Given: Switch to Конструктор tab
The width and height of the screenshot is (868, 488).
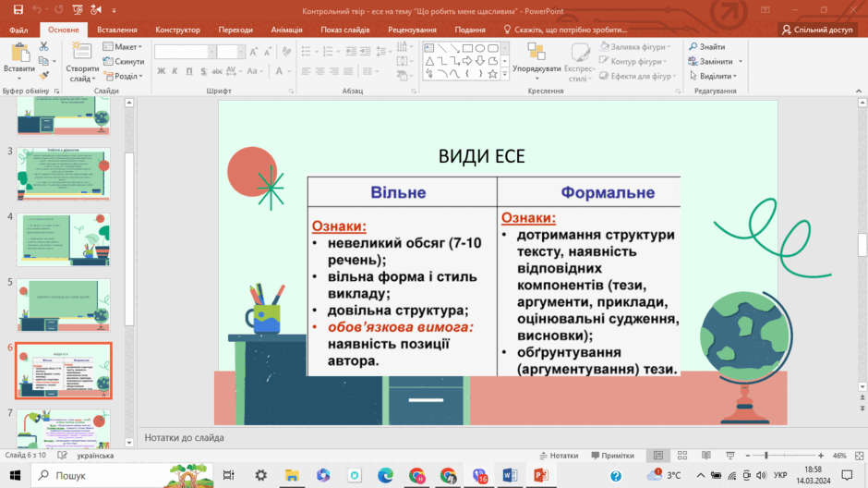Looking at the screenshot, I should (177, 30).
